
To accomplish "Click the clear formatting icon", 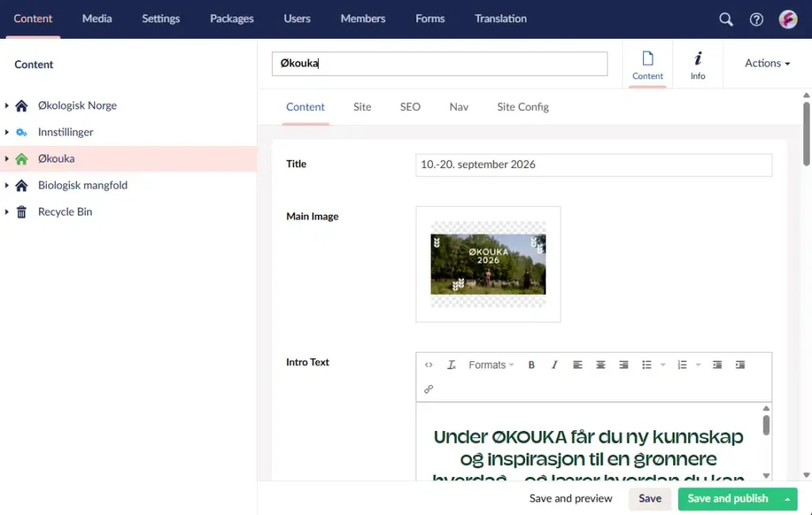I will 451,365.
